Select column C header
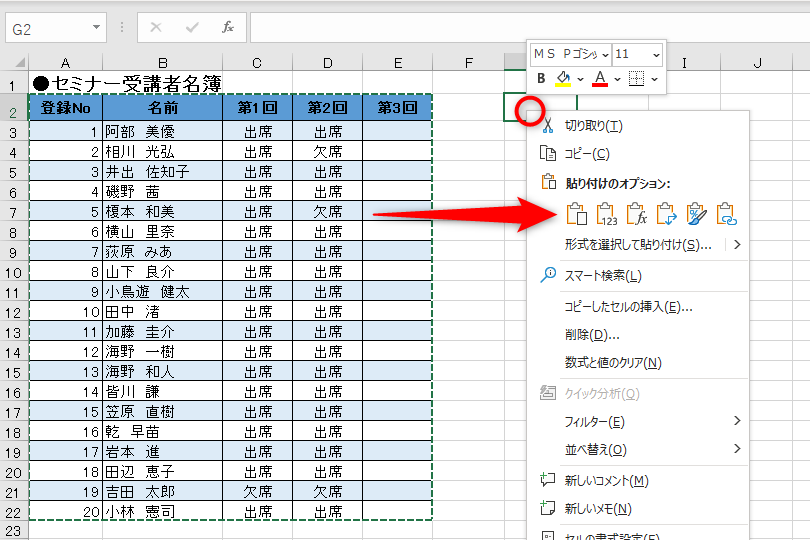This screenshot has height=540, width=810. click(x=257, y=64)
